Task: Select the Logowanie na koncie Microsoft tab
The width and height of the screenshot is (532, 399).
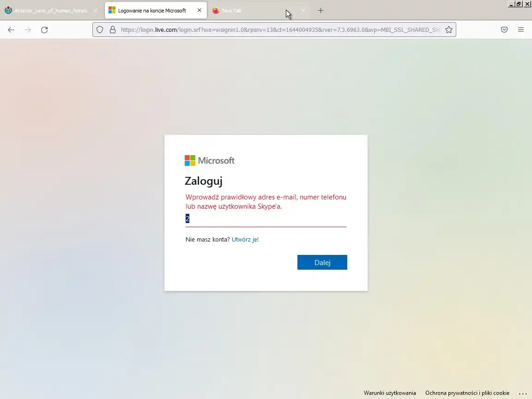Action: [x=156, y=11]
